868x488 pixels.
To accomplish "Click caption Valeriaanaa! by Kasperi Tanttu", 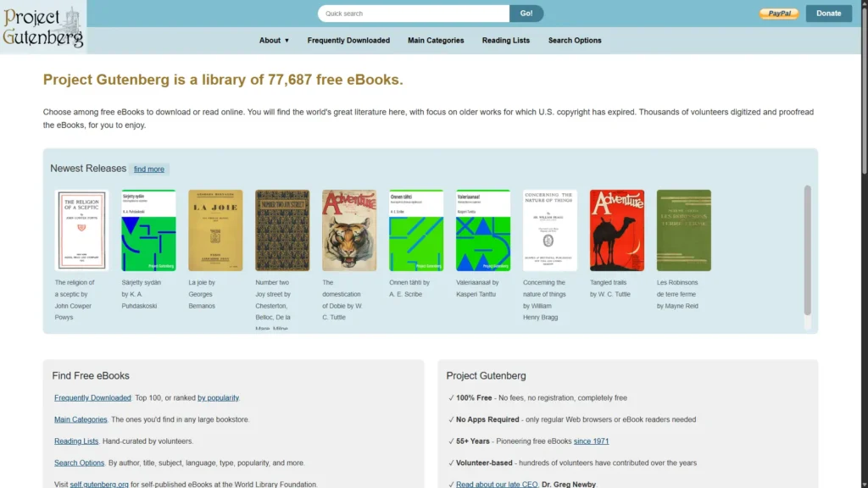I will [x=477, y=288].
